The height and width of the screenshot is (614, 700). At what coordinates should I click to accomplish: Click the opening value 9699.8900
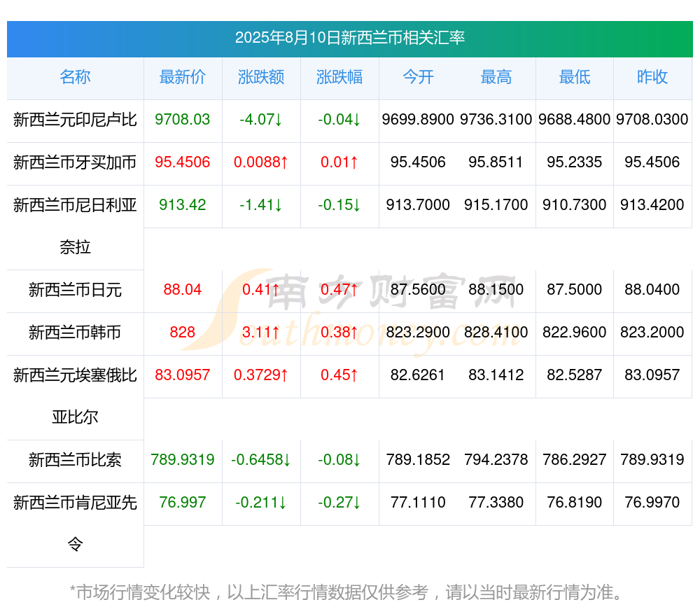point(418,120)
